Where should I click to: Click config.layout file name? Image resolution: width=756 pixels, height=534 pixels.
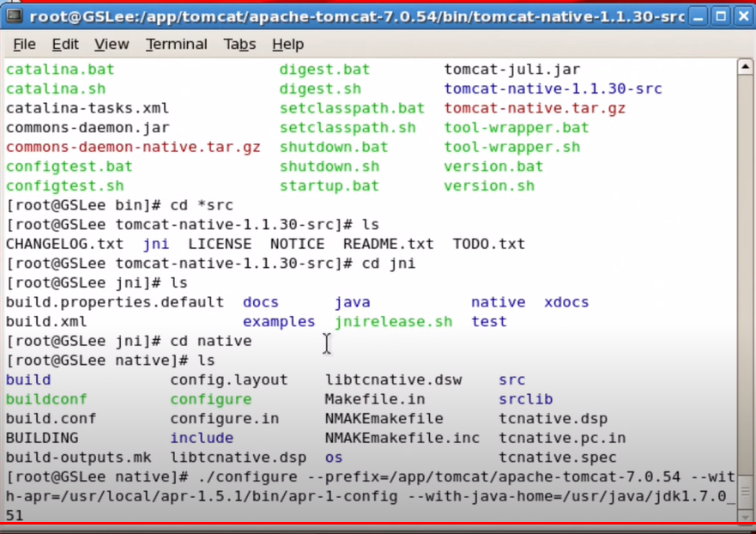coord(229,379)
